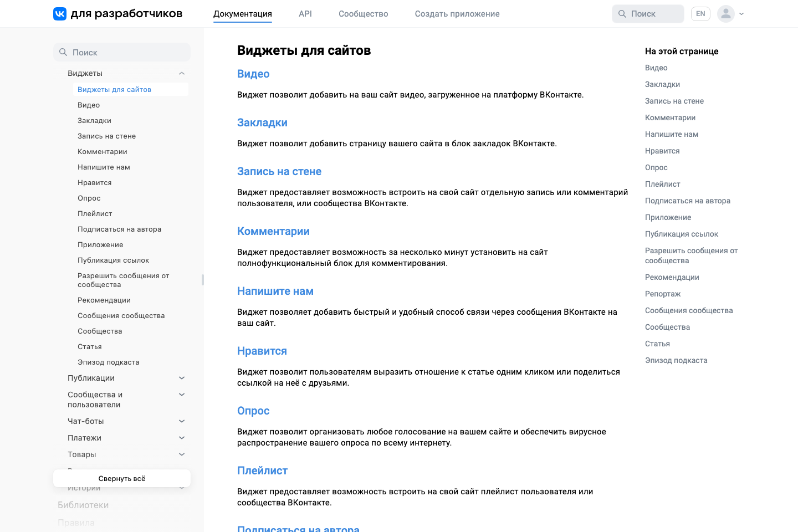798x532 pixels.
Task: Select Создать приложение in top navigation
Action: (x=457, y=13)
